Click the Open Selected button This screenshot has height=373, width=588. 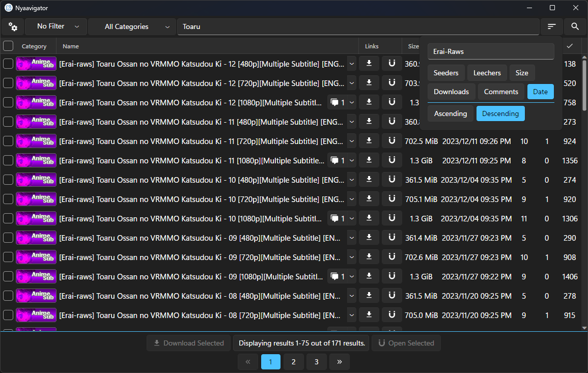point(406,343)
